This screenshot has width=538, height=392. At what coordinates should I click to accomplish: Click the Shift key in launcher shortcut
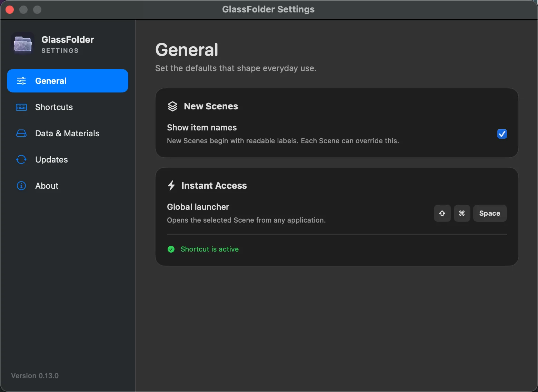[442, 213]
